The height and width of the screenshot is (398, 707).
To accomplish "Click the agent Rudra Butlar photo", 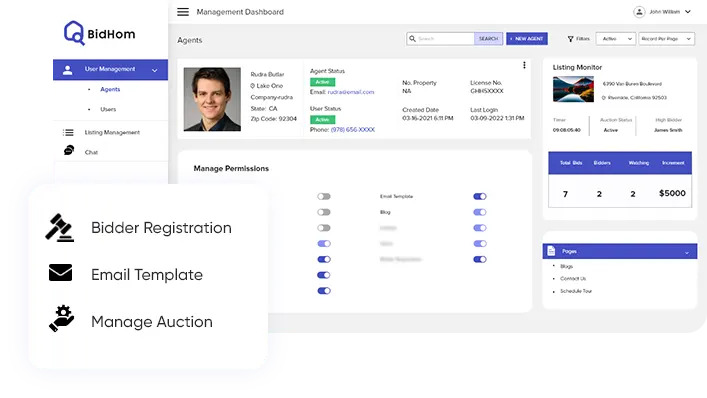I will coord(212,99).
